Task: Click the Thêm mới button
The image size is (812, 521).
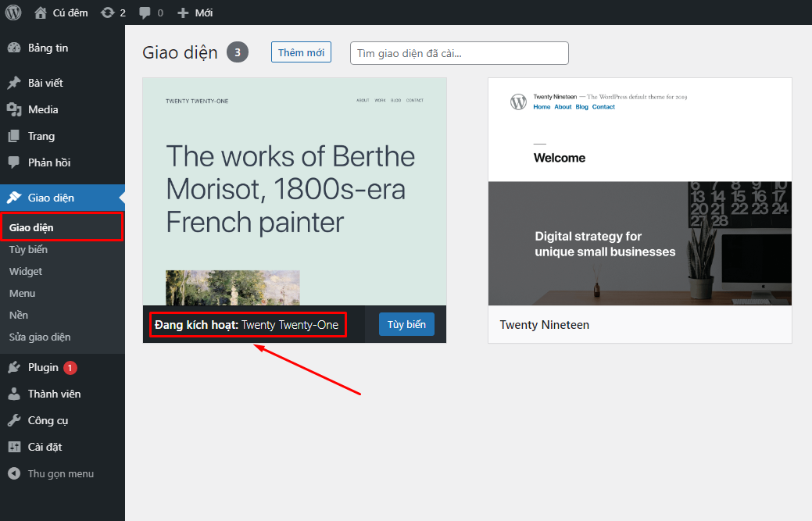Action: point(301,52)
